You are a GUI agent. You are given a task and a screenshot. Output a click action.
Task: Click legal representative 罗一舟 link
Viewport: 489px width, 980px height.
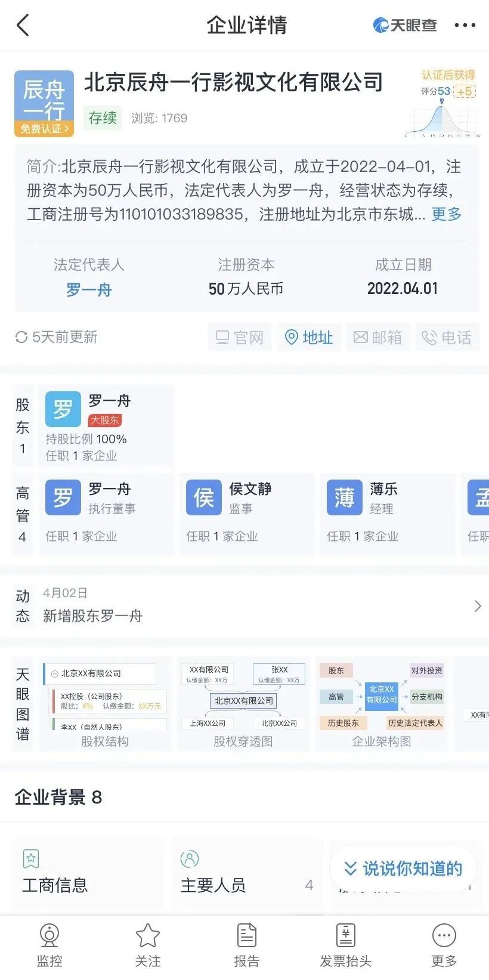tap(89, 290)
